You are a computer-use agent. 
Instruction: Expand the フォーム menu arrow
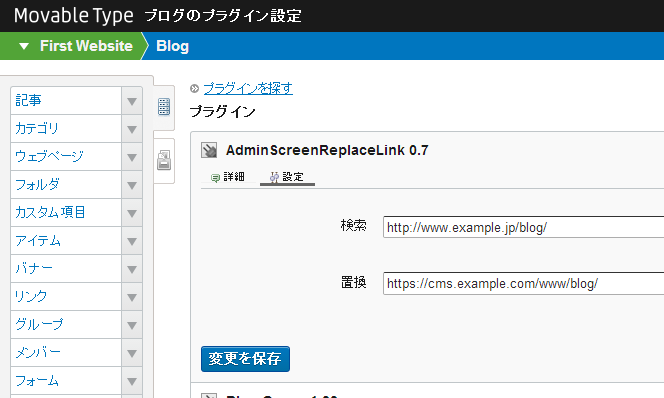coord(132,381)
